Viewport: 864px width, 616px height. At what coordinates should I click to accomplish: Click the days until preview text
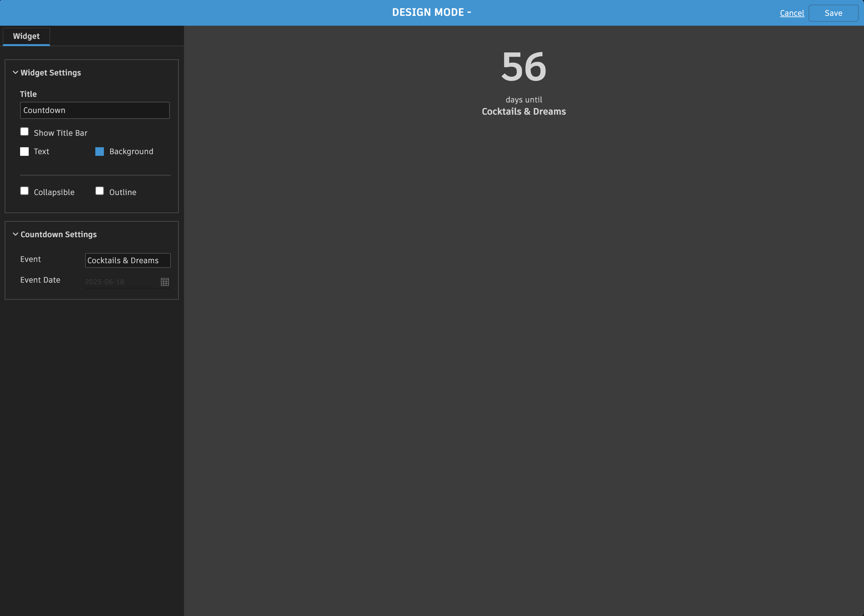click(523, 100)
